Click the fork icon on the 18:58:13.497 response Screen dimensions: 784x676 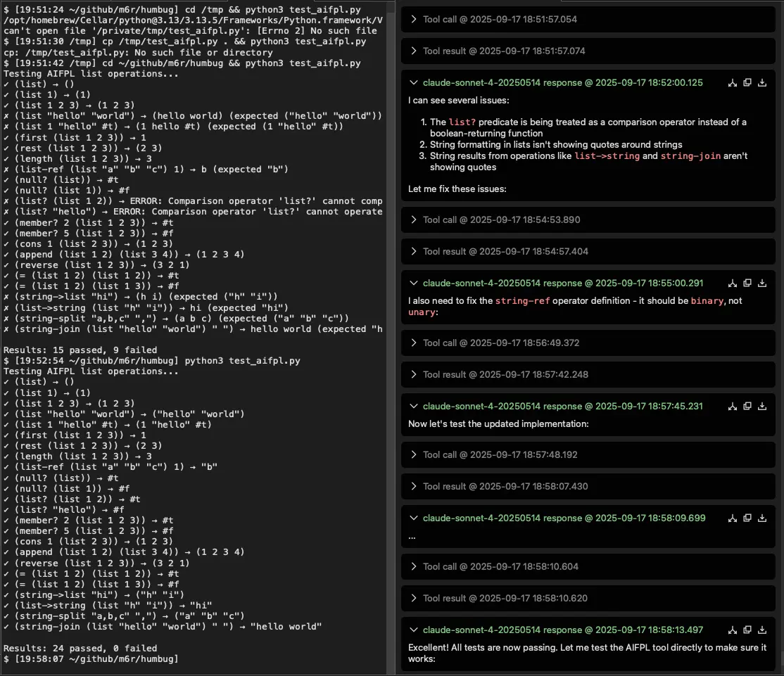point(733,630)
